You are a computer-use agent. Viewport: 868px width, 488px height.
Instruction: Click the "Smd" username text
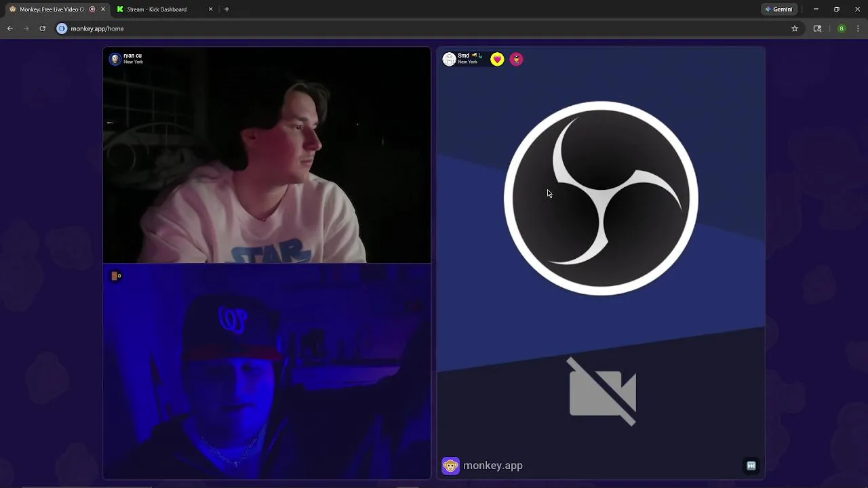click(x=463, y=56)
